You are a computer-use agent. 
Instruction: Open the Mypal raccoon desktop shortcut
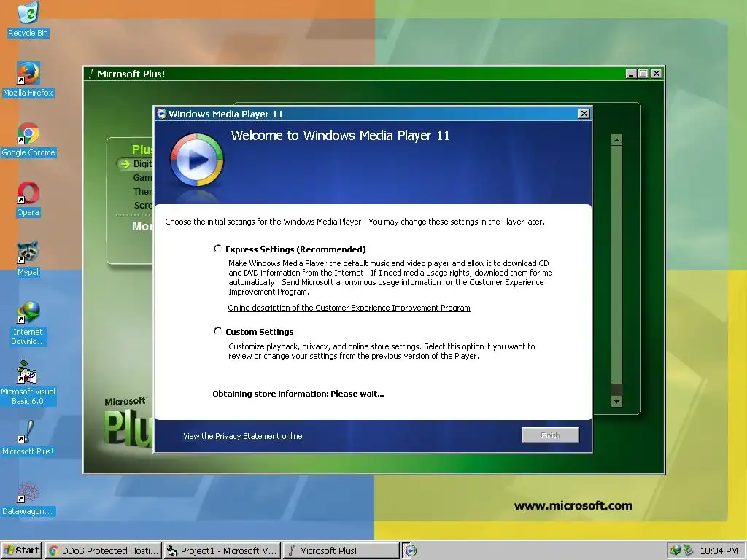tap(28, 260)
